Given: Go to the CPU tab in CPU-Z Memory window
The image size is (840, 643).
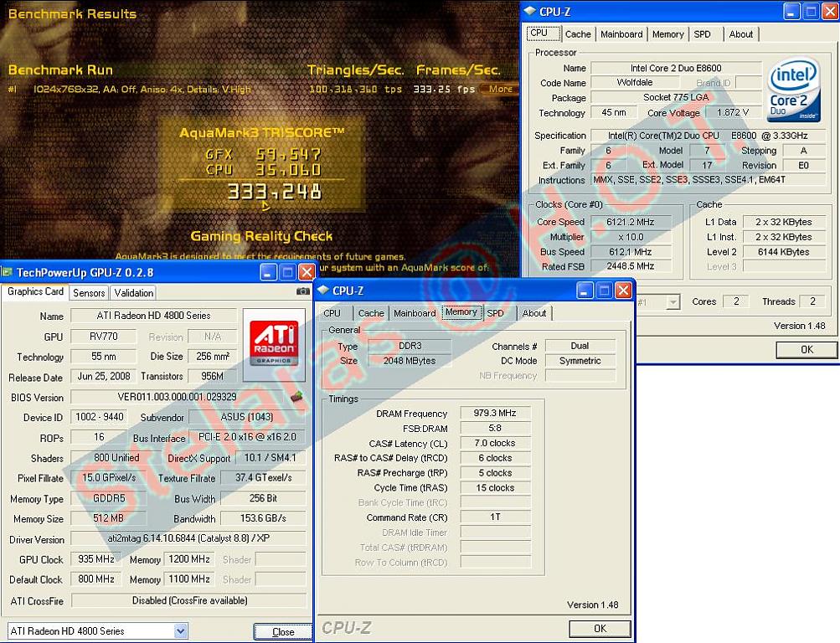Looking at the screenshot, I should 332,313.
